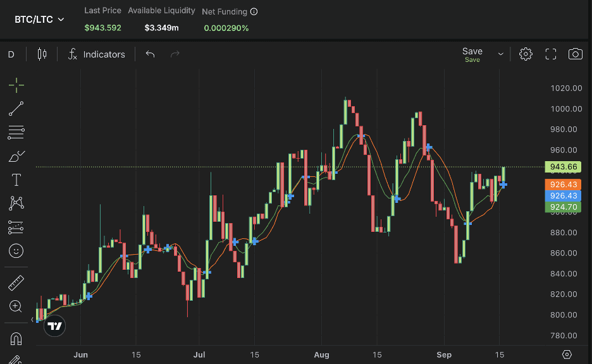Image resolution: width=592 pixels, height=364 pixels.
Task: Click the blue 926.43 indicator label
Action: (563, 196)
